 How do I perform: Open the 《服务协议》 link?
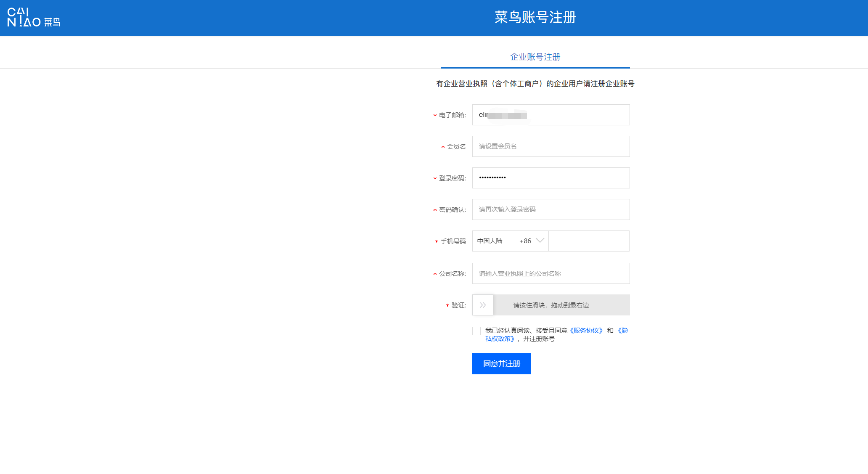point(586,331)
